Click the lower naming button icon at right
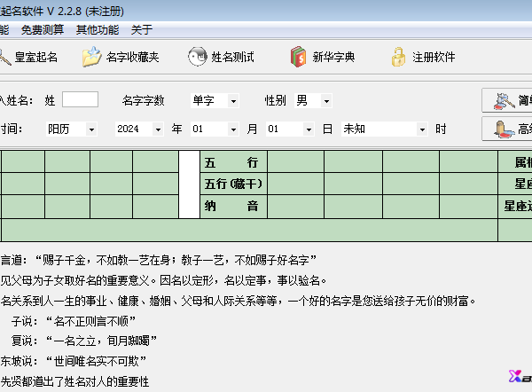Image resolution: width=532 pixels, height=392 pixels. pos(505,129)
